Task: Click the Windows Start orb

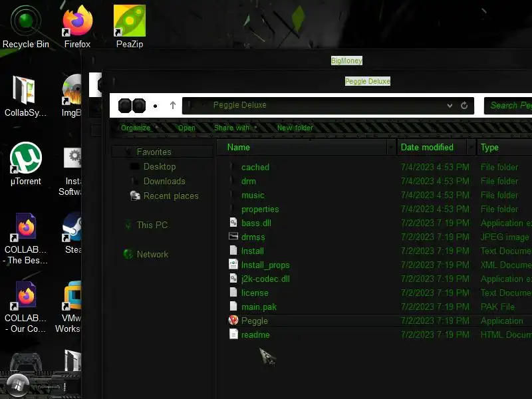Action: click(x=18, y=385)
